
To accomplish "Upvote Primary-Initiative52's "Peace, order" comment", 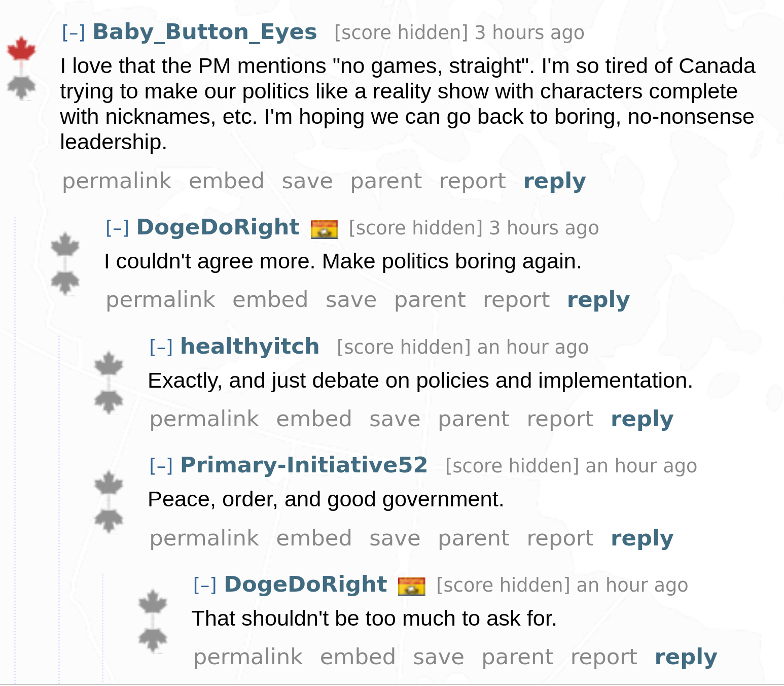I will click(x=109, y=484).
